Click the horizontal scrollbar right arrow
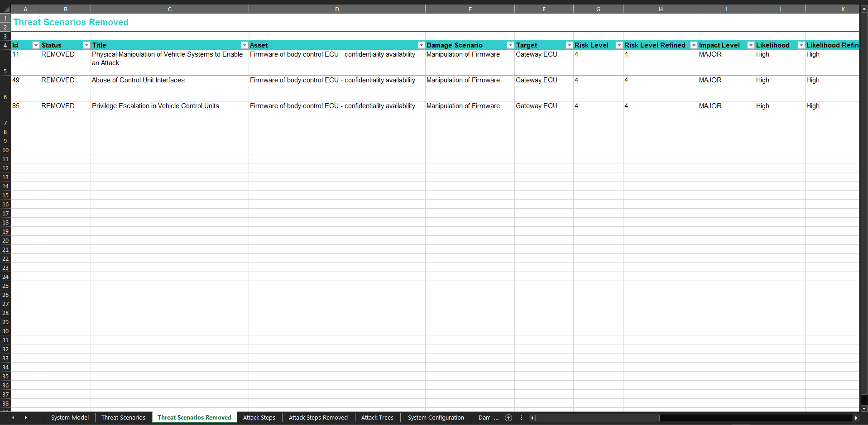The width and height of the screenshot is (868, 425). (856, 418)
